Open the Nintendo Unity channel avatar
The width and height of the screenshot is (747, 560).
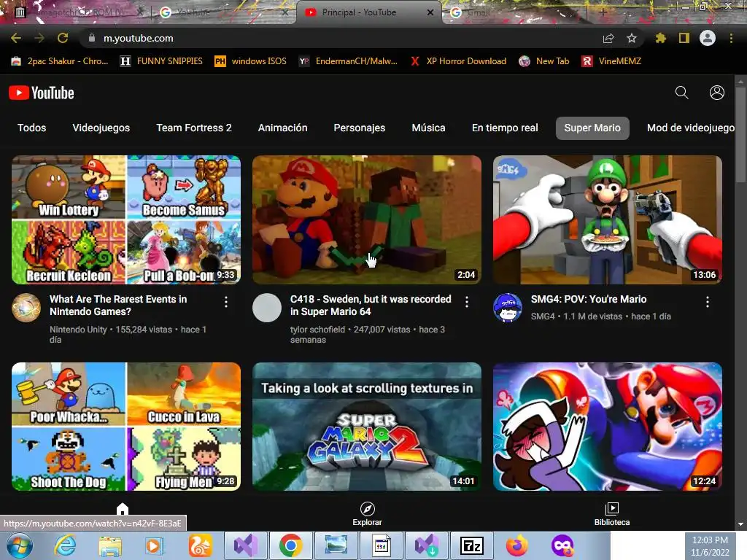point(26,308)
